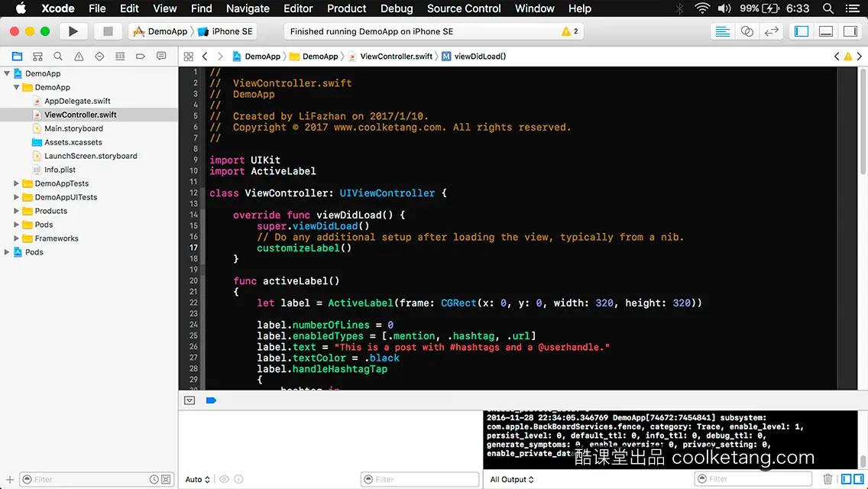The width and height of the screenshot is (868, 489).
Task: Open the related items grid menu
Action: tap(188, 57)
